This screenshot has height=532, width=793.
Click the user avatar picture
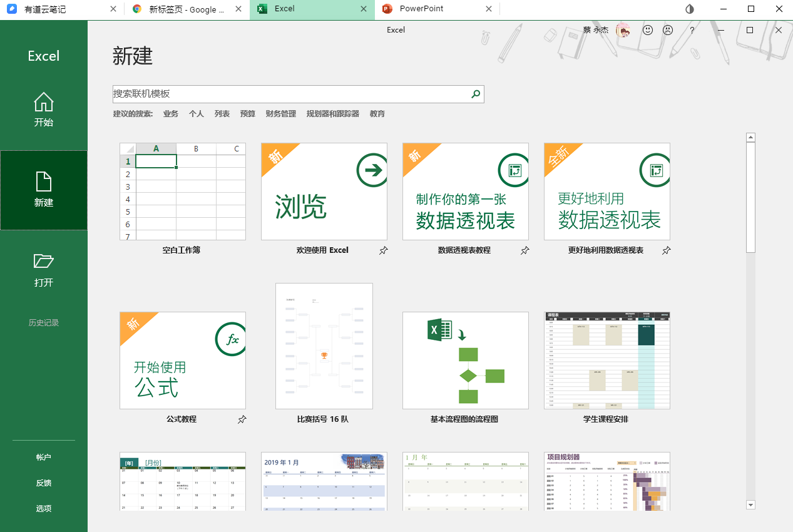(x=623, y=29)
